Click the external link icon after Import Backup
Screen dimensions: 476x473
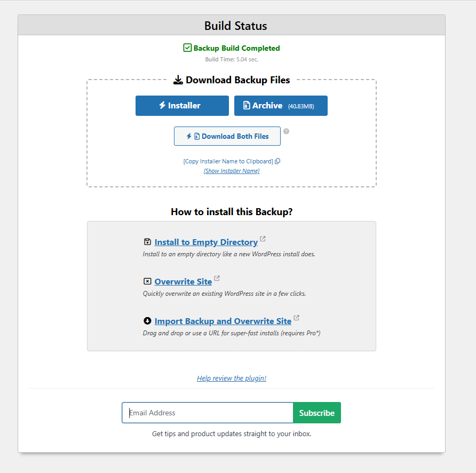pos(296,318)
